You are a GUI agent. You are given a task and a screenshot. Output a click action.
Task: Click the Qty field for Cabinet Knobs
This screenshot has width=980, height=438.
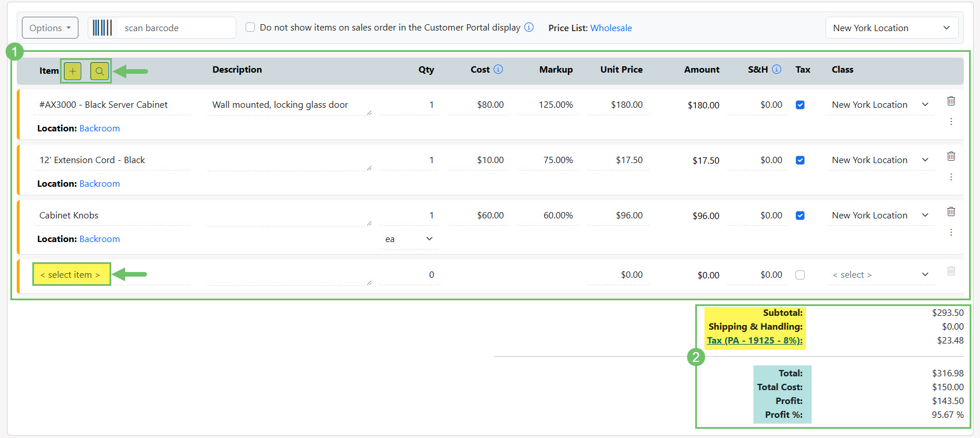(409, 216)
